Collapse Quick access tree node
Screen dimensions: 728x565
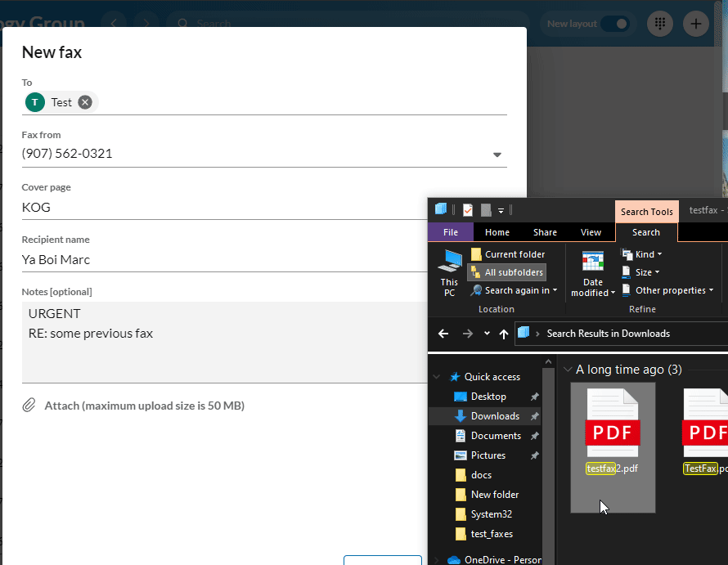437,377
